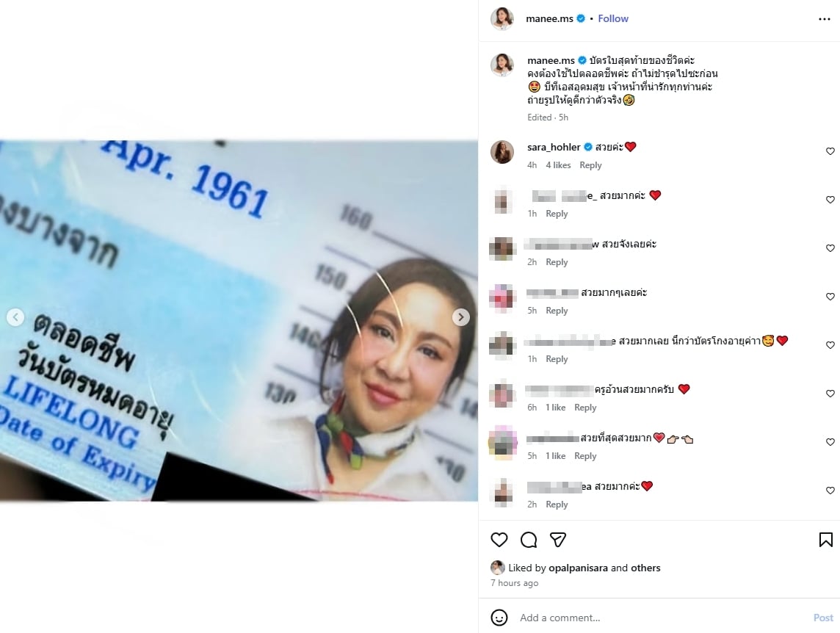
Task: Share post via paper plane icon
Action: 558,540
